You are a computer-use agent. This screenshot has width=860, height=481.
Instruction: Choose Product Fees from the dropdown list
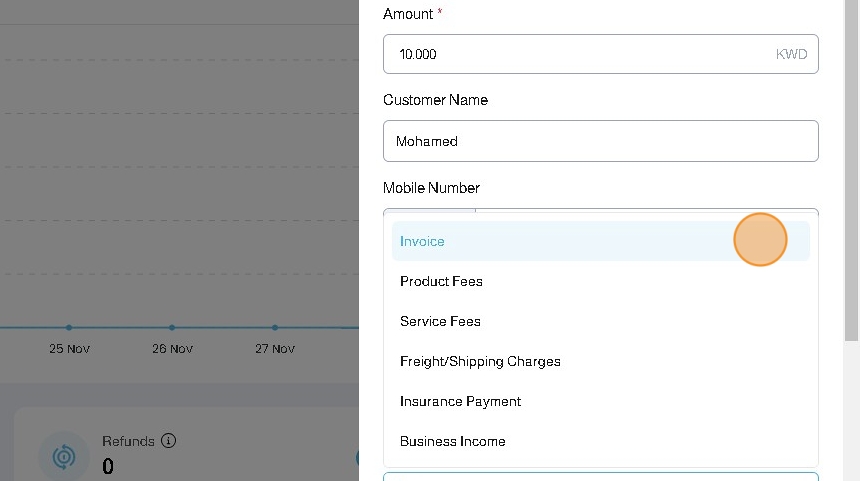click(x=441, y=281)
